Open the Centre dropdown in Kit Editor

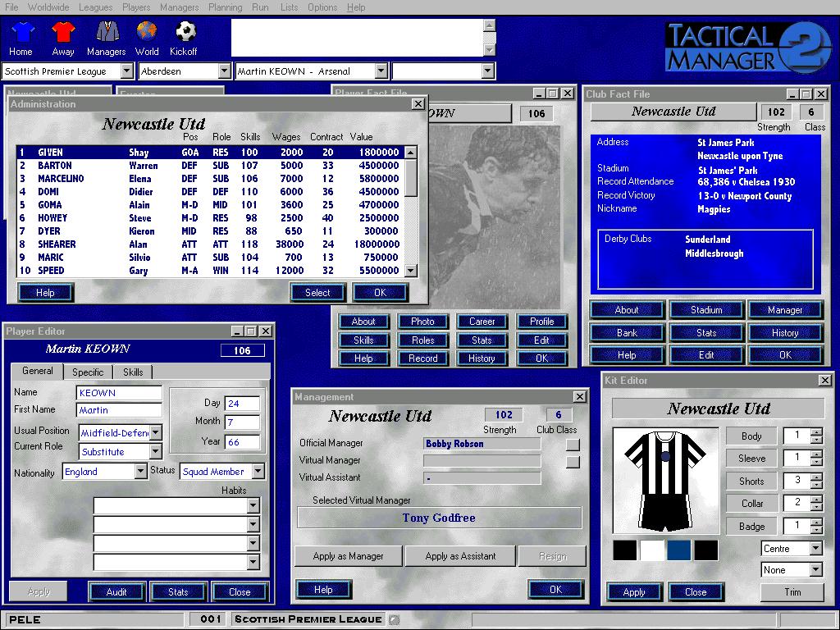point(815,549)
